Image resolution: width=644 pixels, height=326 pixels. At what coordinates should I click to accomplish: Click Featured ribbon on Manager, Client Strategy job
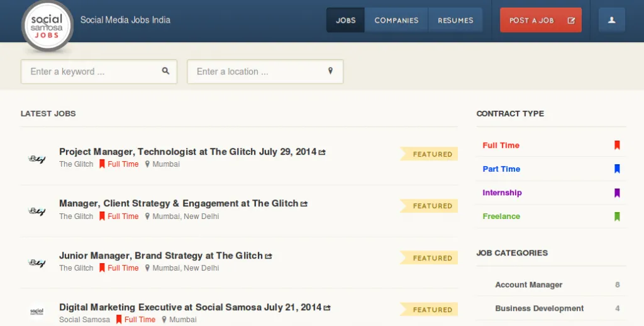(429, 206)
